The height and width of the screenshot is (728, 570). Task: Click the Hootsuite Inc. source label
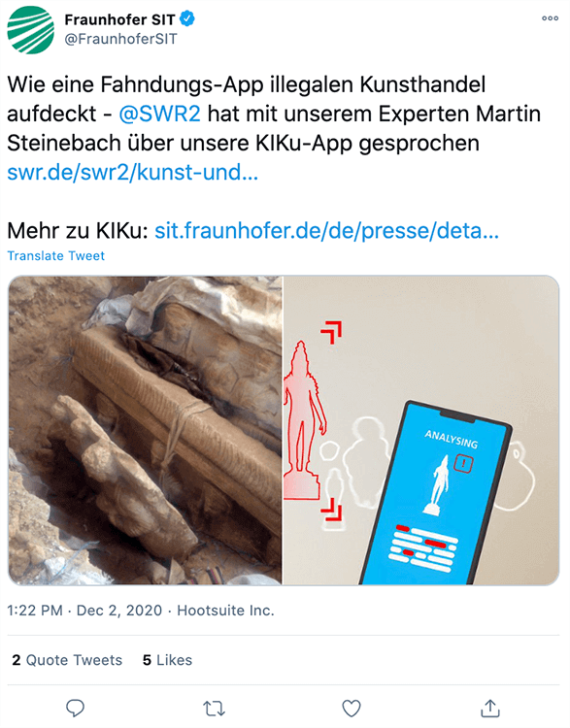pyautogui.click(x=225, y=611)
